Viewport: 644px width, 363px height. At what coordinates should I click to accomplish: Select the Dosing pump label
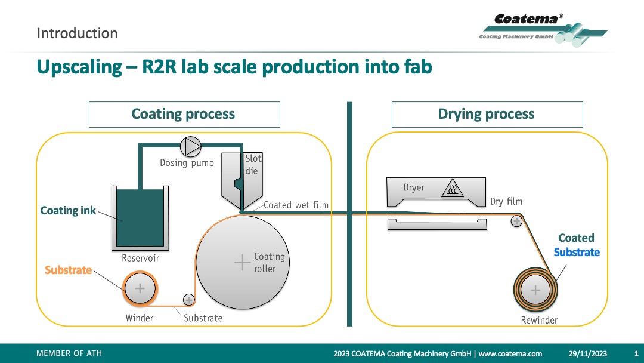(187, 163)
